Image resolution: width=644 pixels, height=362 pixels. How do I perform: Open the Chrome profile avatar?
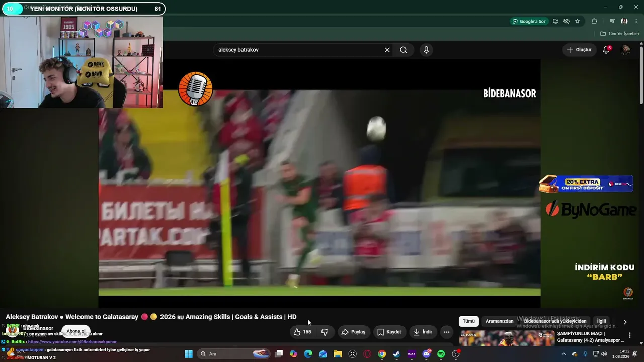pyautogui.click(x=624, y=21)
